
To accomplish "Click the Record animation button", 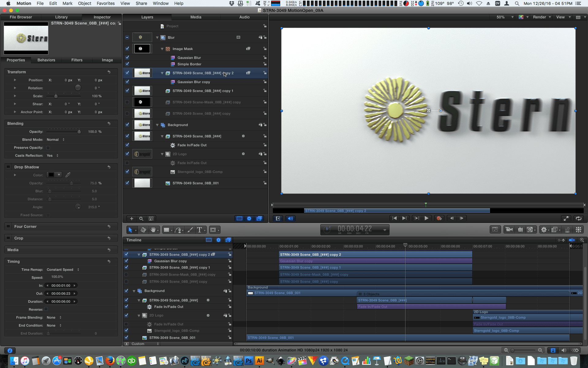I will click(439, 218).
